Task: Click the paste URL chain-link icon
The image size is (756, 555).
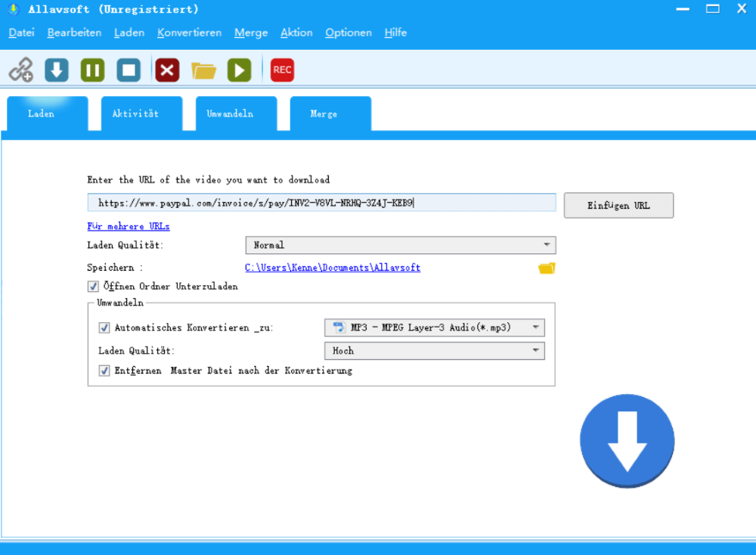Action: coord(21,70)
